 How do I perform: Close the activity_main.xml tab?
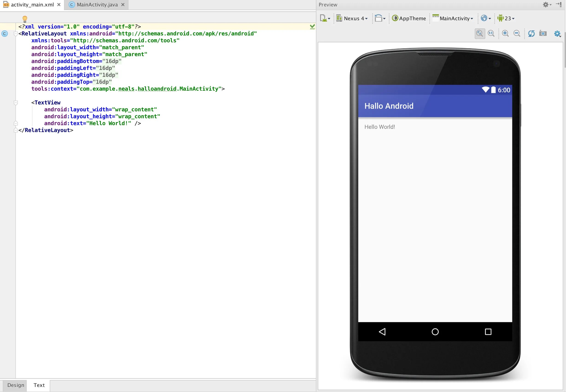59,5
